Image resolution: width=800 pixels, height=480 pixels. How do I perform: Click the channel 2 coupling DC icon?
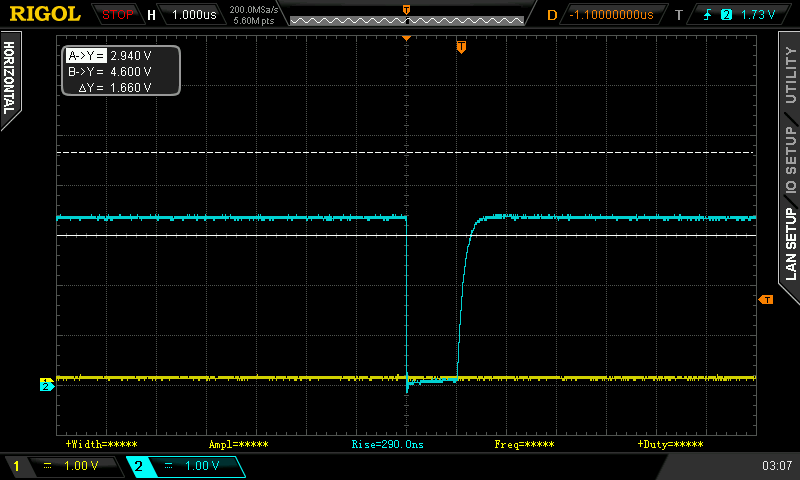pos(169,466)
